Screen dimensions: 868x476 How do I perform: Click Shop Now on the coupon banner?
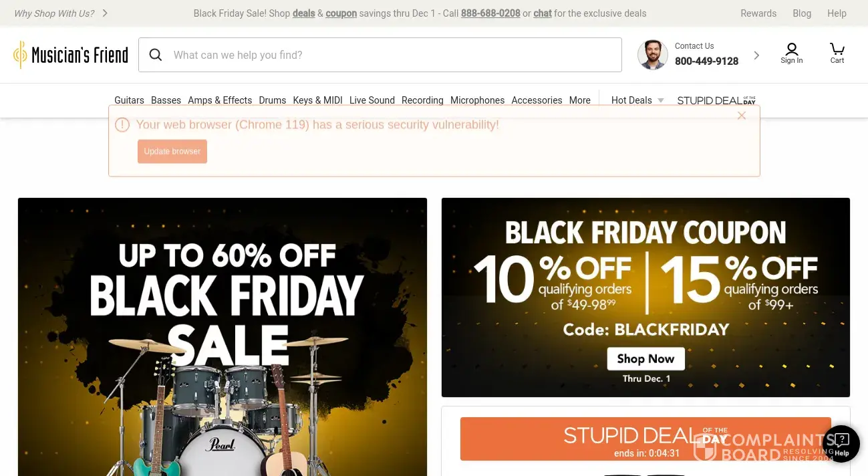click(x=645, y=358)
